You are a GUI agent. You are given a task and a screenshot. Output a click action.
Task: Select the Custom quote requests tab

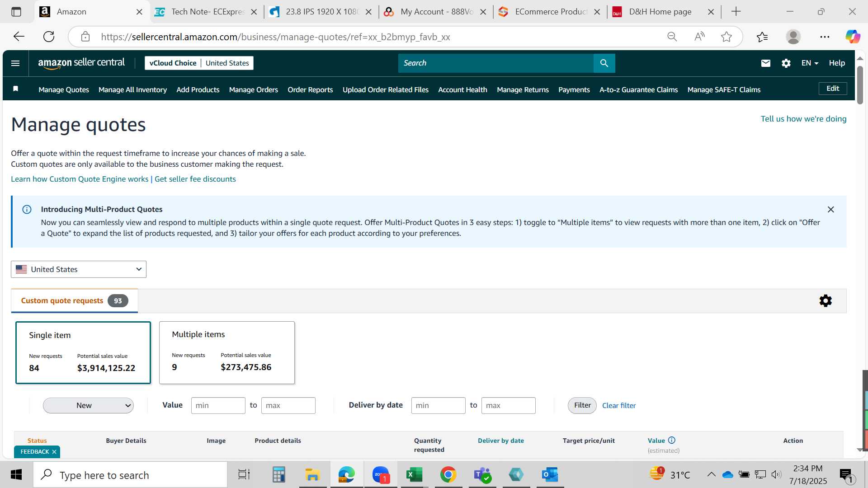[75, 301]
